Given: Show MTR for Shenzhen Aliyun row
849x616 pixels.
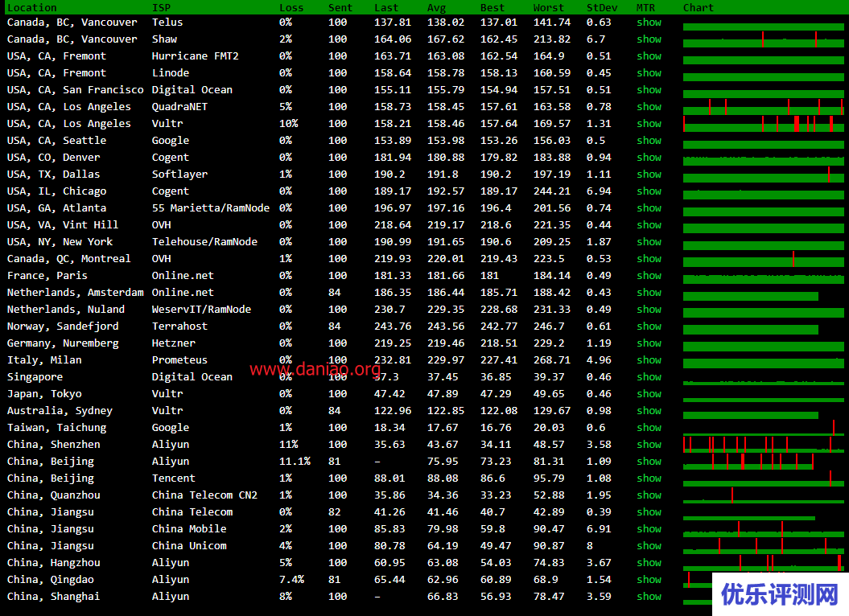Looking at the screenshot, I should tap(649, 445).
